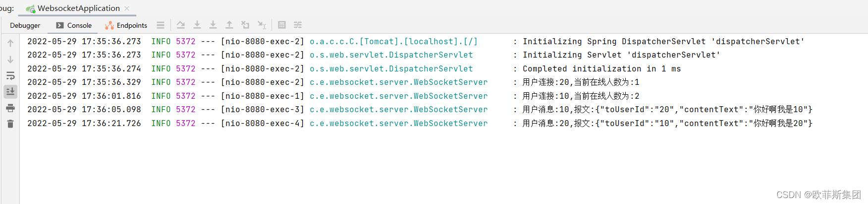The image size is (868, 204).
Task: Click the Step Out up-arrow icon
Action: 229,25
